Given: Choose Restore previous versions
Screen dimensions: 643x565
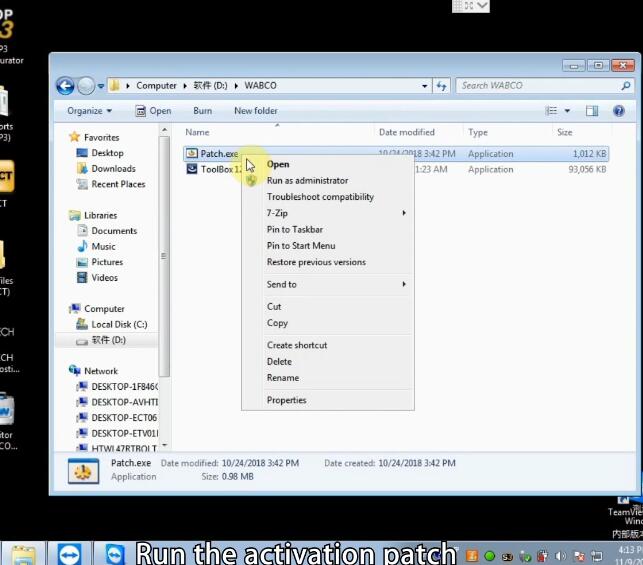Looking at the screenshot, I should click(x=328, y=262).
